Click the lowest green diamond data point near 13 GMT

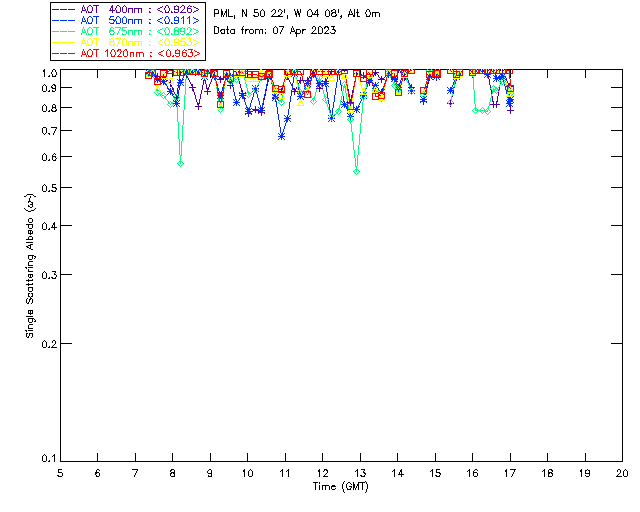pos(357,171)
